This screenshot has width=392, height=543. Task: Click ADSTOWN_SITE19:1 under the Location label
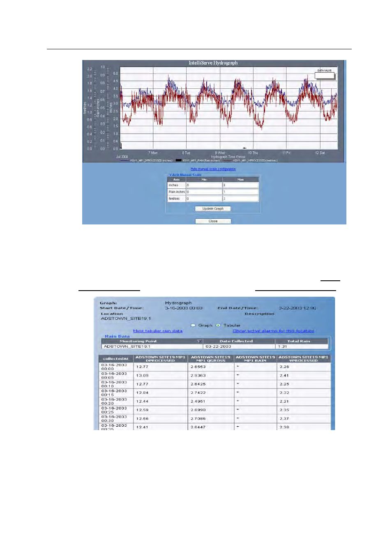[126, 319]
